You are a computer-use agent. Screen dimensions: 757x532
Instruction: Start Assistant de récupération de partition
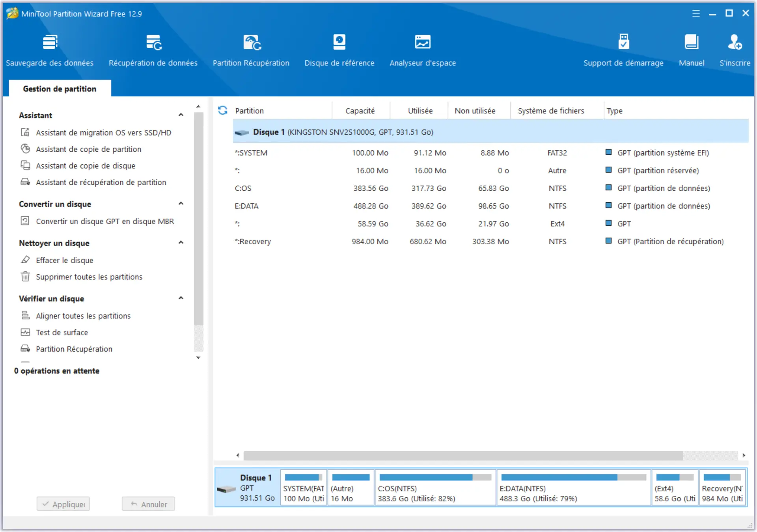[x=101, y=182]
